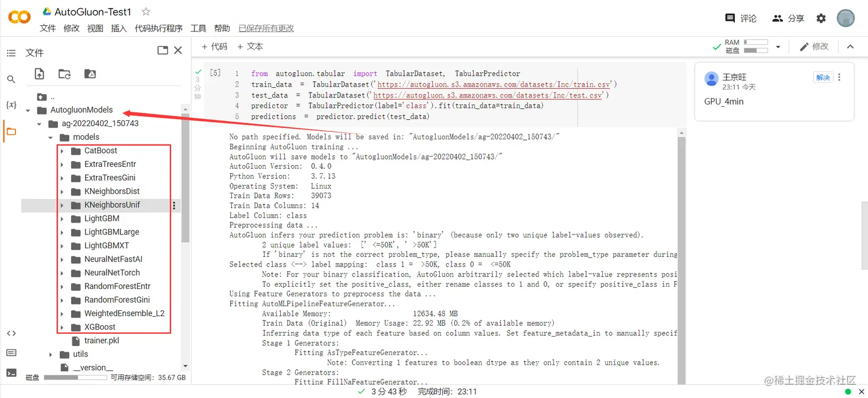Expand the LightGBM folder
Screen dimensions: 868x398
[62, 218]
